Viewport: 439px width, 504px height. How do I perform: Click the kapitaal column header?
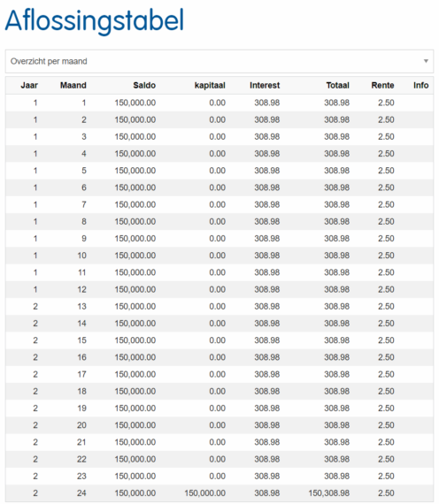[x=210, y=86]
